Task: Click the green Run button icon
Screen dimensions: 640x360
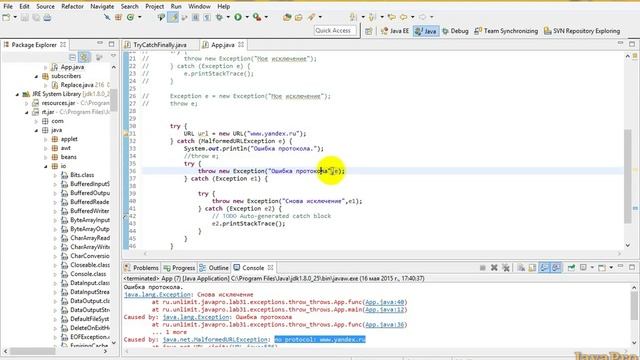Action: [x=238, y=17]
